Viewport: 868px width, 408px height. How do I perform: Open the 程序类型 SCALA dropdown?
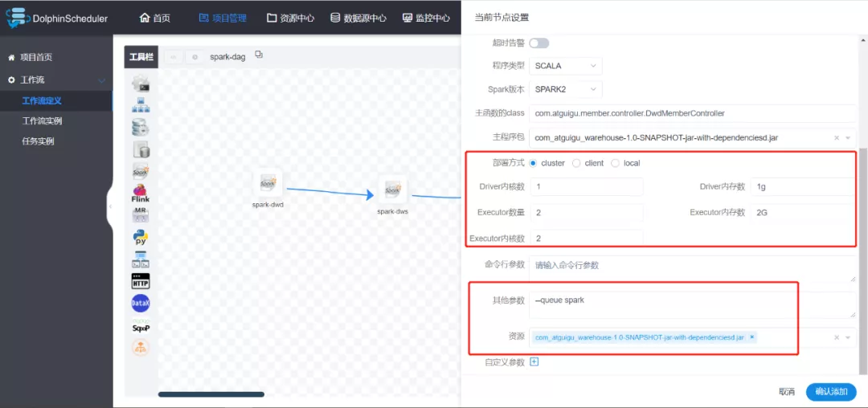(x=566, y=66)
